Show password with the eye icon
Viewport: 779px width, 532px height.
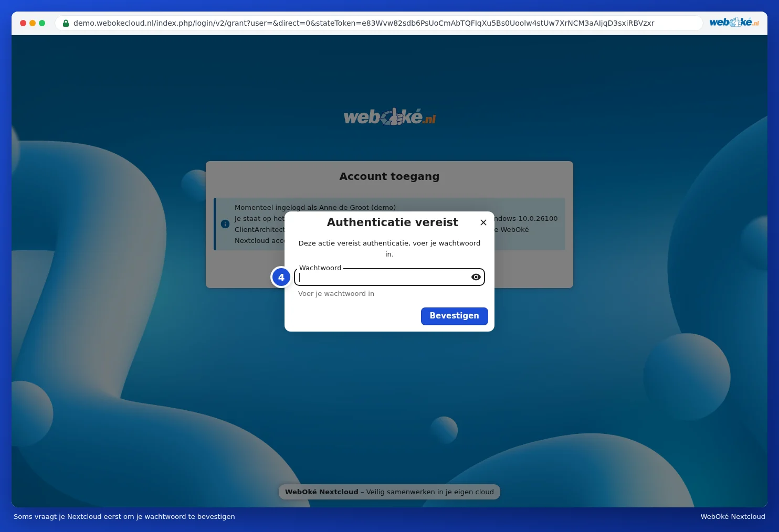[x=476, y=277]
